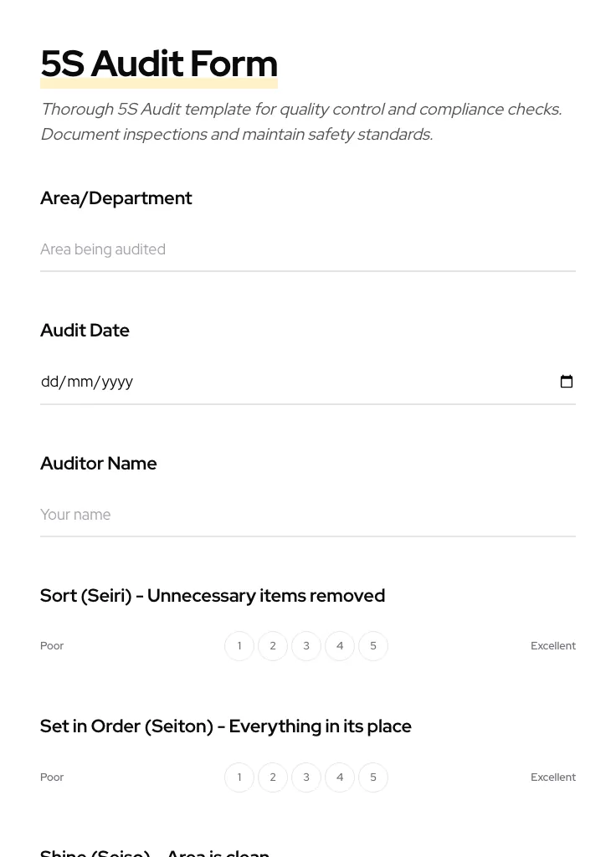Rate Sort (Seiri) as 2
The image size is (616, 857).
[273, 645]
